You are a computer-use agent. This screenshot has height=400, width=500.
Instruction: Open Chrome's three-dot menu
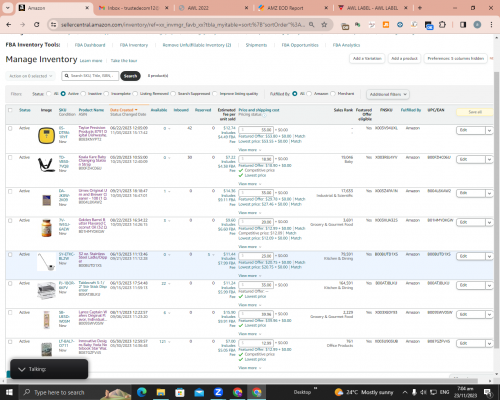click(491, 25)
